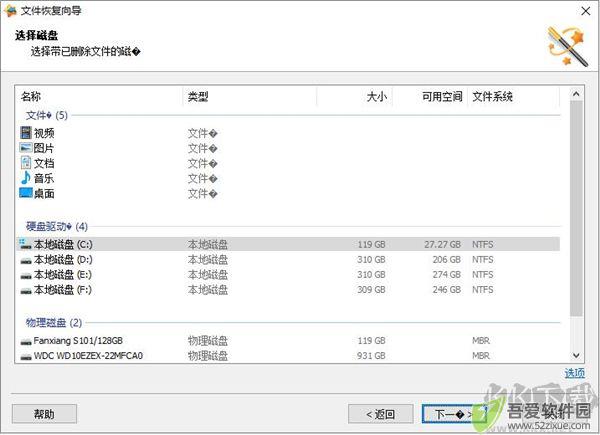Open the 选项 link
Viewport: 600px width, 435px height.
[x=575, y=373]
